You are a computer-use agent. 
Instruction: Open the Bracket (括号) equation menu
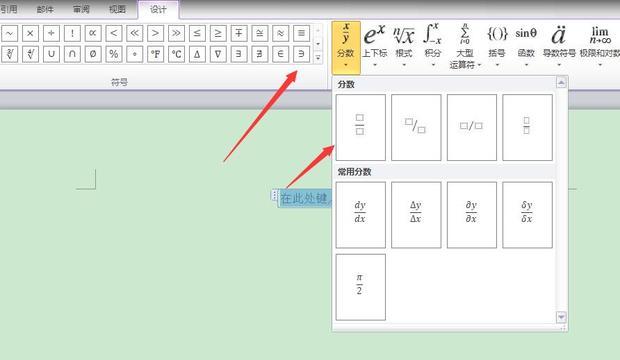coord(497,45)
